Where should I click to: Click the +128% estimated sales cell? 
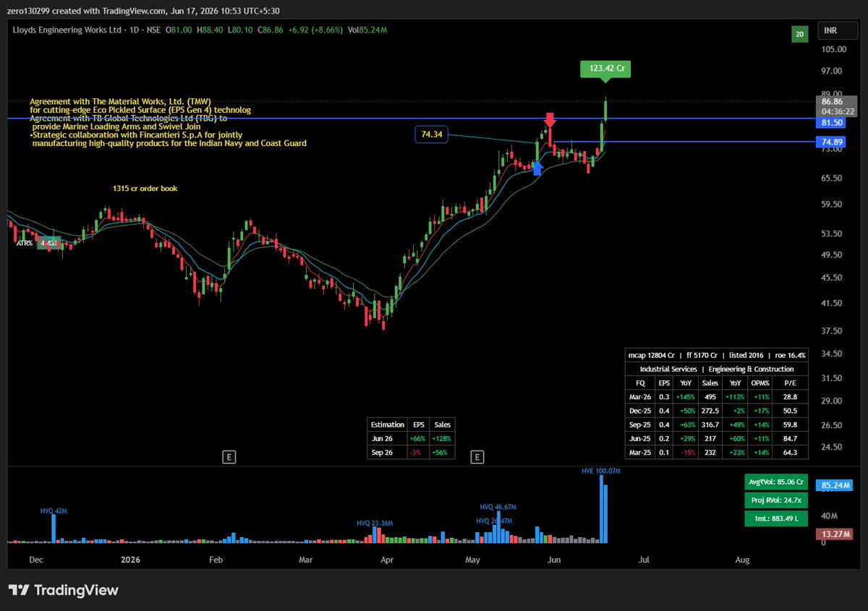(442, 438)
